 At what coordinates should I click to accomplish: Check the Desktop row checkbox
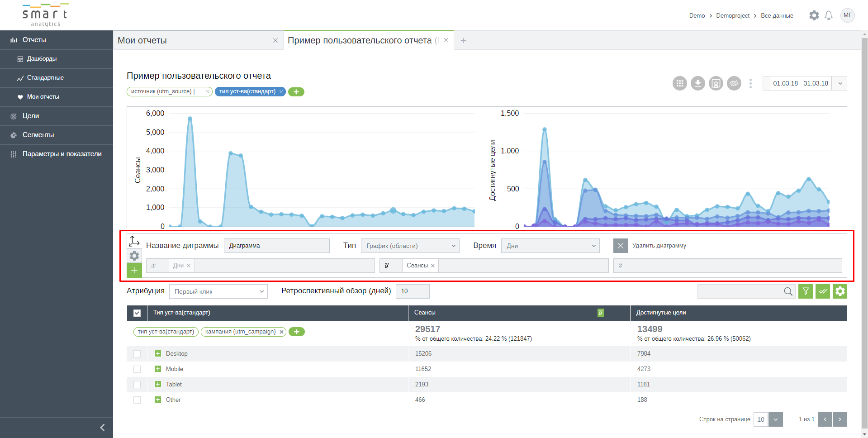pyautogui.click(x=137, y=354)
